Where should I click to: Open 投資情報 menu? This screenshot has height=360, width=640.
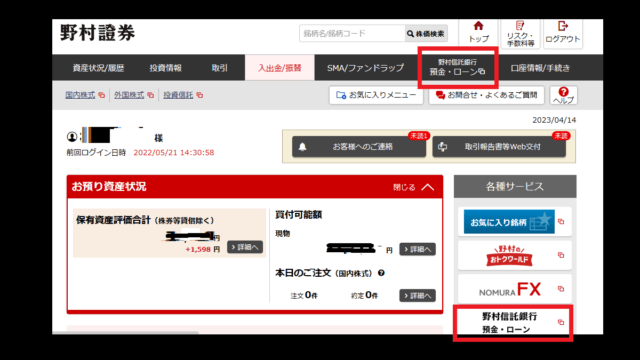click(165, 68)
